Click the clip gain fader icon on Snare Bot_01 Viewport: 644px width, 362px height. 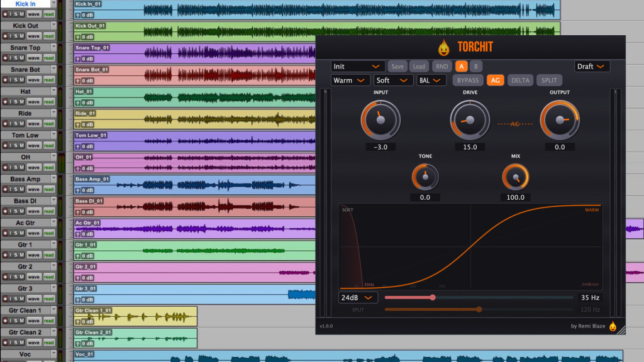(77, 81)
